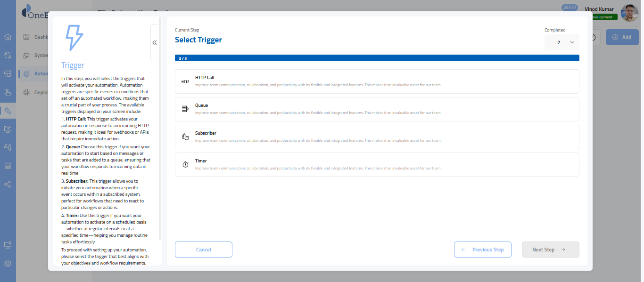The width and height of the screenshot is (644, 282).
Task: Pick the Timer trigger stopwatch icon
Action: [185, 164]
